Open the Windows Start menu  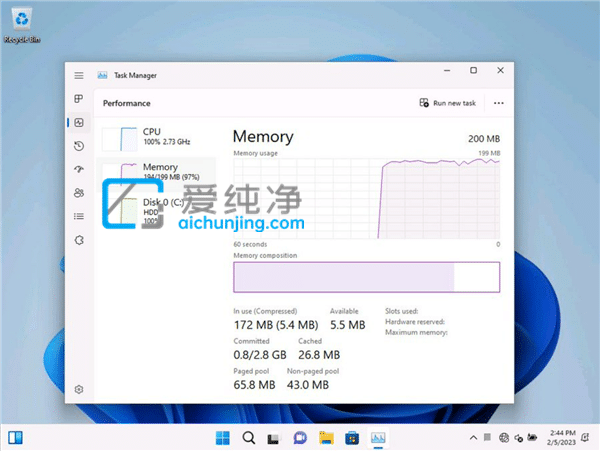coord(223,438)
